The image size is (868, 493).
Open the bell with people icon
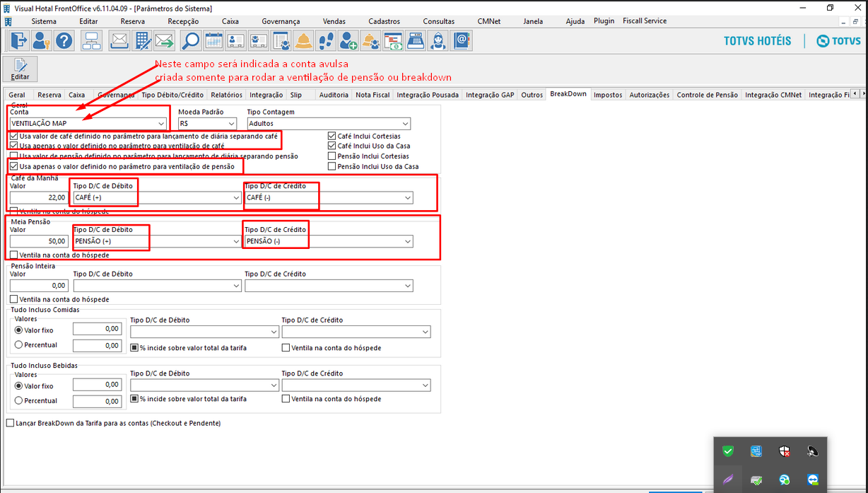tap(371, 40)
